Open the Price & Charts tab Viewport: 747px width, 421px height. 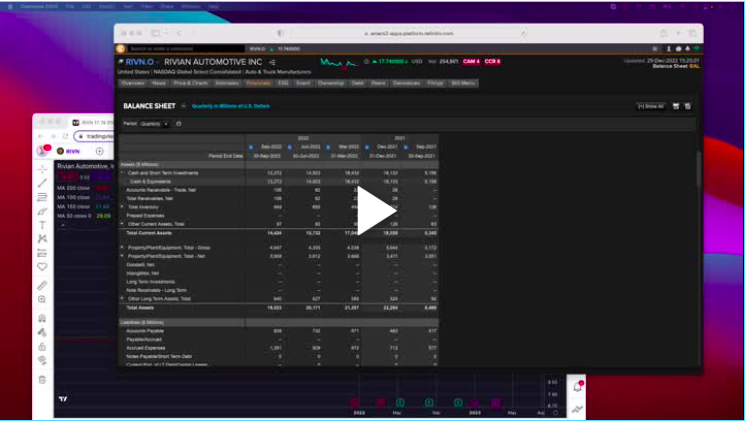pyautogui.click(x=191, y=83)
